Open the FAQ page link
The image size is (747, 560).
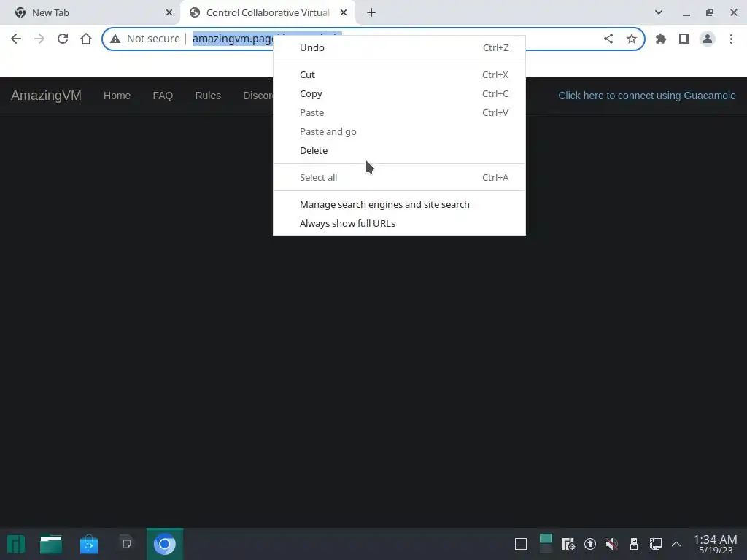point(163,96)
